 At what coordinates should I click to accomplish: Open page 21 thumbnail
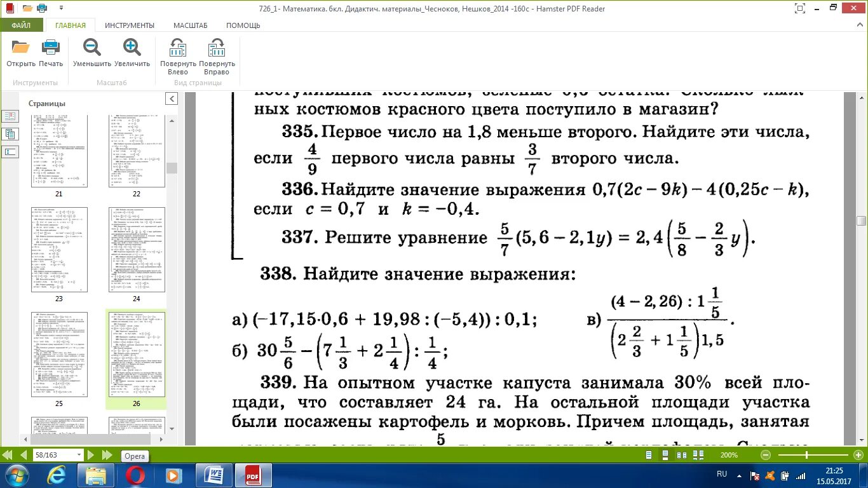click(59, 151)
